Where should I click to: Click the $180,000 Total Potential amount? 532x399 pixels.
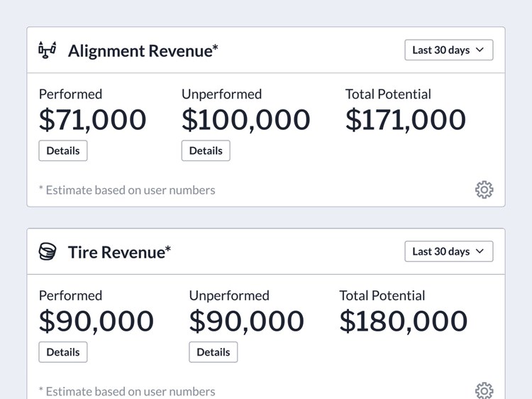click(404, 321)
